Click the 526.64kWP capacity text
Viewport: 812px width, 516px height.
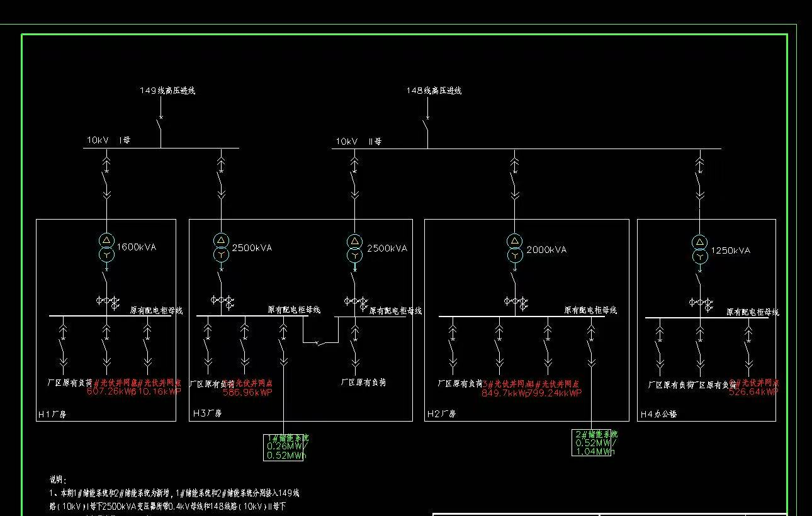coord(753,391)
